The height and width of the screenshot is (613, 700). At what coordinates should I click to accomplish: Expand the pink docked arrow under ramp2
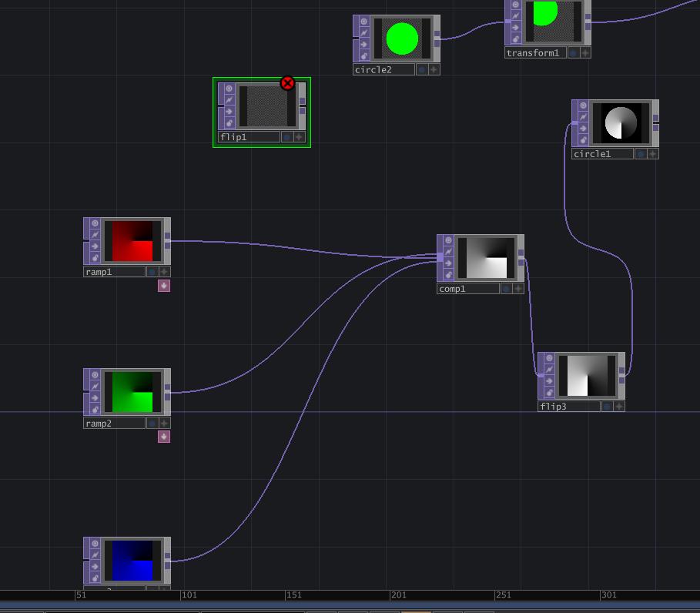click(x=164, y=437)
